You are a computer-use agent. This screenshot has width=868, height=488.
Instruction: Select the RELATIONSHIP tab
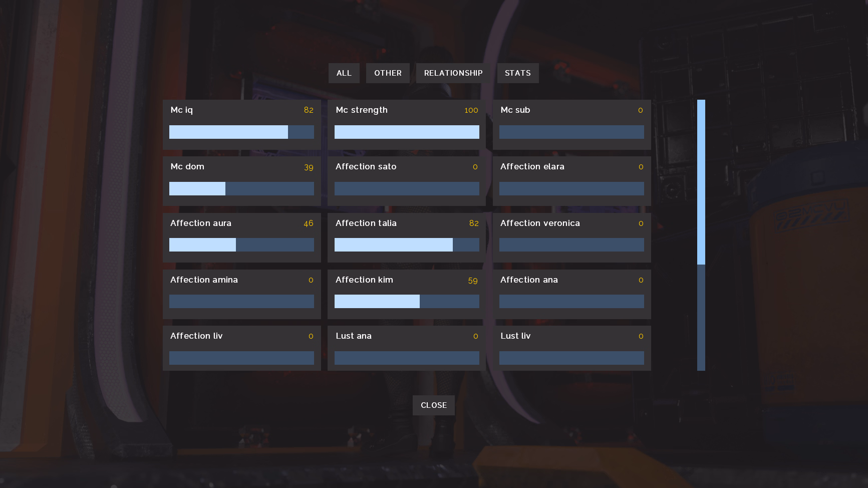point(453,73)
